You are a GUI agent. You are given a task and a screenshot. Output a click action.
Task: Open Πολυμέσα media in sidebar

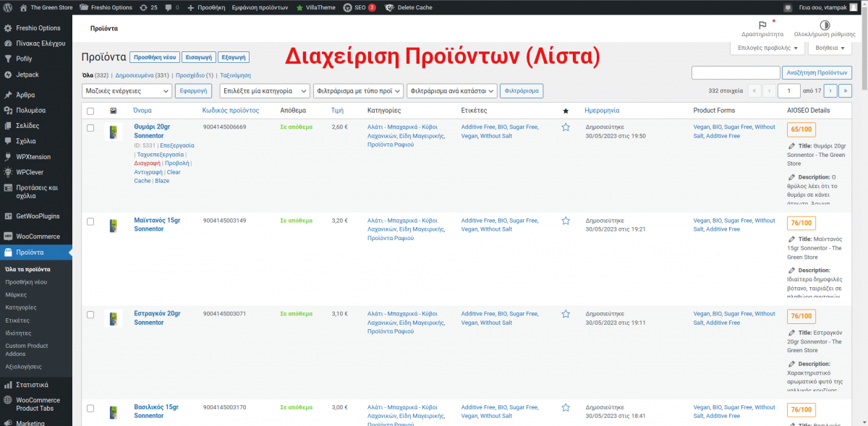[30, 110]
